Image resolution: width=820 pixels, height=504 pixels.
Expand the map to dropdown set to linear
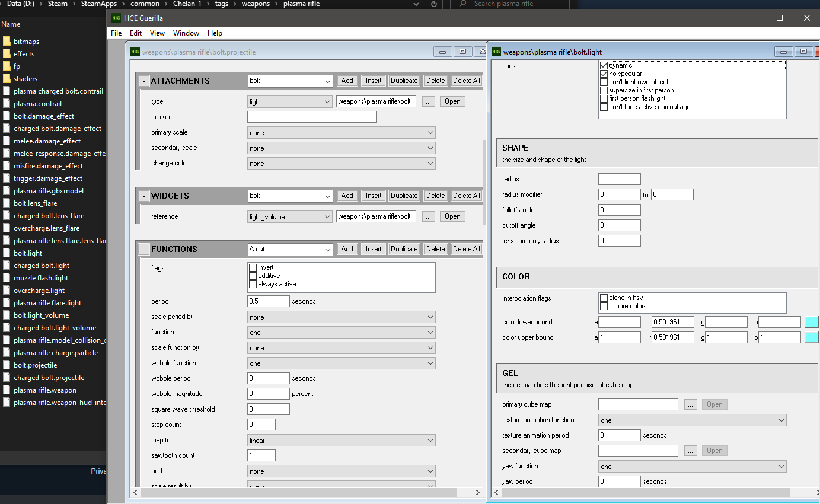click(341, 441)
